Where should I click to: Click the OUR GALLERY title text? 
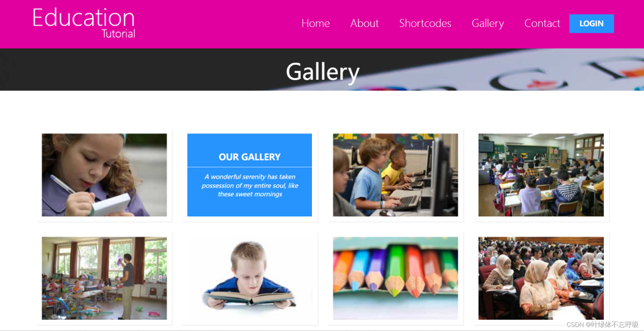(x=249, y=157)
